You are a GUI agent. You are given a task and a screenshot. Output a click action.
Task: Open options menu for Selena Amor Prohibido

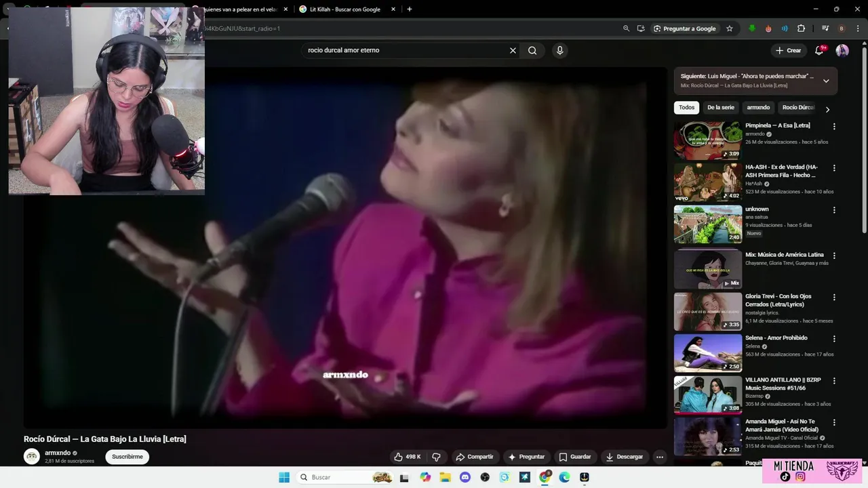point(834,339)
